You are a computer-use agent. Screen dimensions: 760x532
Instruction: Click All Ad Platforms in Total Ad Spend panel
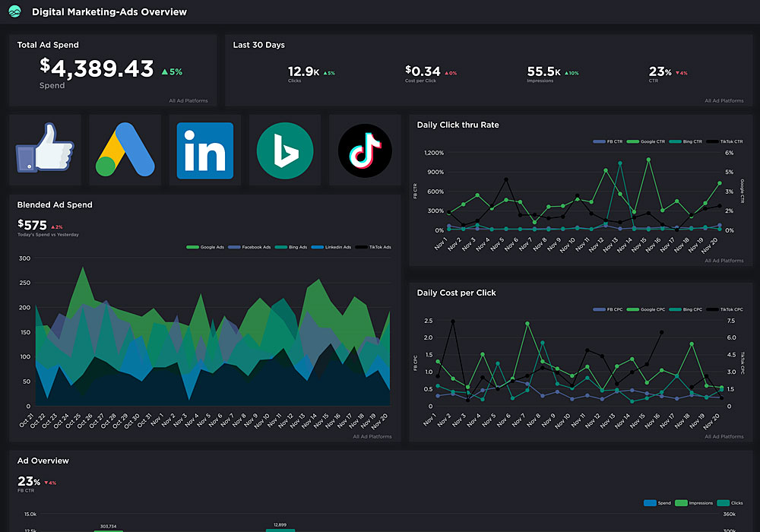190,100
